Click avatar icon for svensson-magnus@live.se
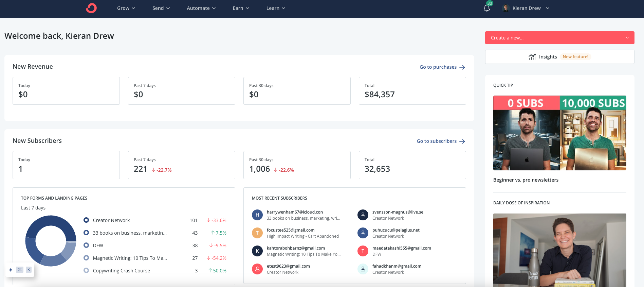Viewport: 644px width, 287px height. (x=363, y=215)
